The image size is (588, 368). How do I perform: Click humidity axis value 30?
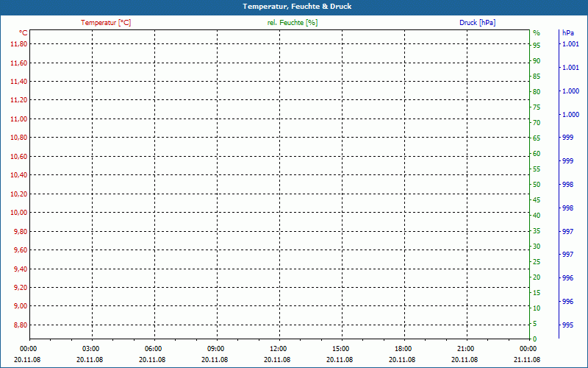point(537,247)
